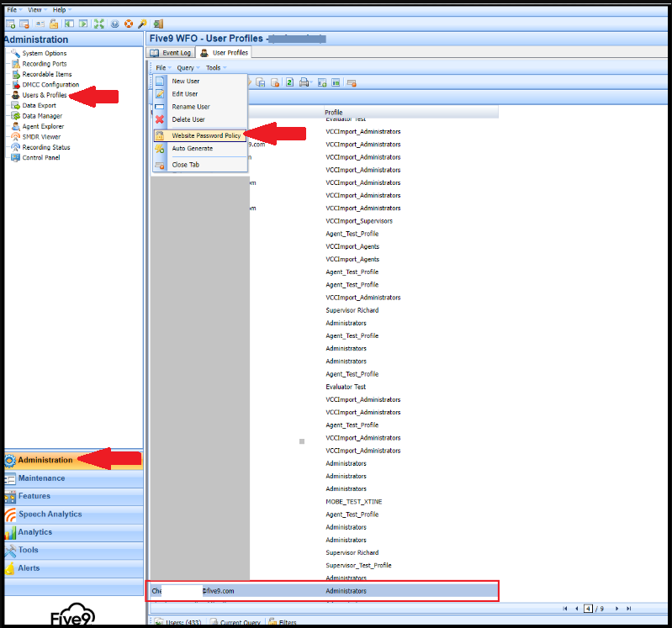The height and width of the screenshot is (628, 672).
Task: Open the Speech Analytics navigation section
Action: point(73,514)
